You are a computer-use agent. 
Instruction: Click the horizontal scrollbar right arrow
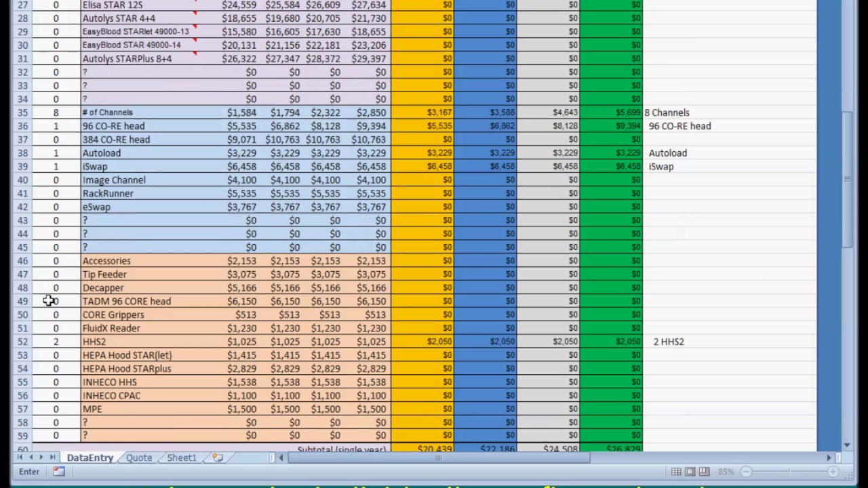pos(829,458)
